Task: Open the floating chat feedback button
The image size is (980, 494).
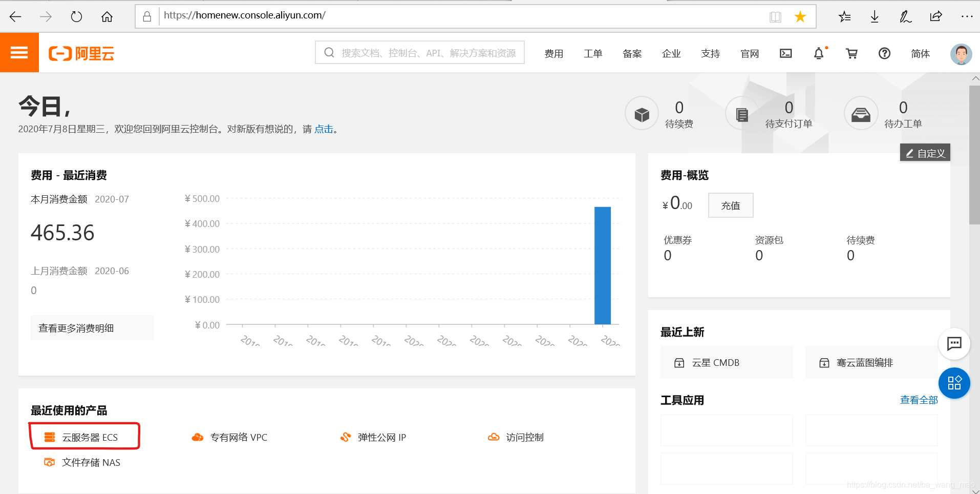Action: tap(954, 343)
